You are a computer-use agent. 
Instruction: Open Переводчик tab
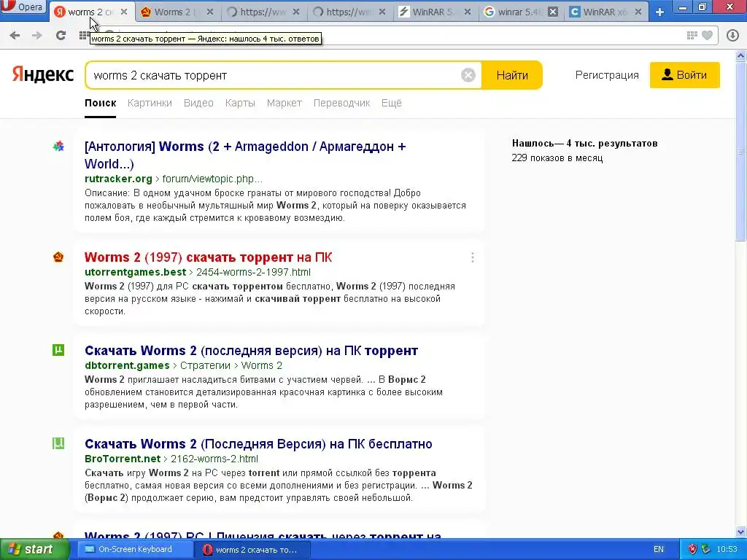(341, 103)
